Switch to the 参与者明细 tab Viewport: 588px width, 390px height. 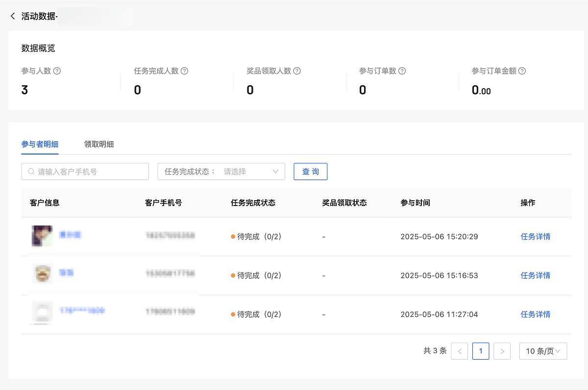(40, 144)
